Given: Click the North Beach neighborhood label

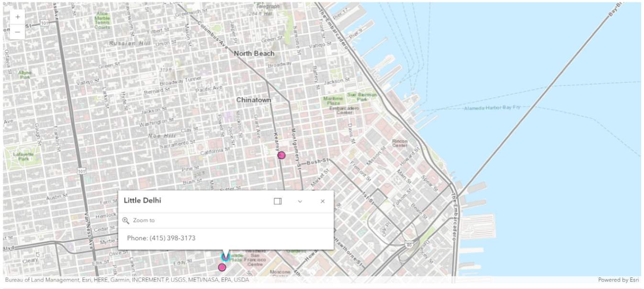Looking at the screenshot, I should pos(254,54).
